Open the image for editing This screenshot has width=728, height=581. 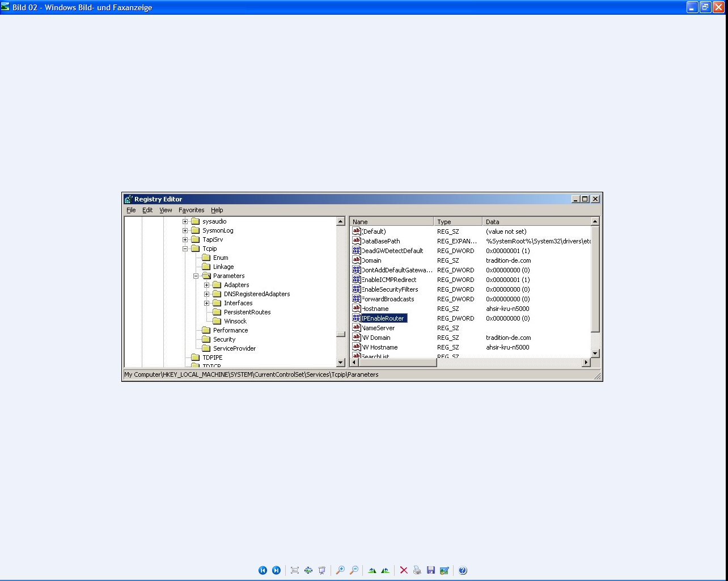(x=445, y=570)
